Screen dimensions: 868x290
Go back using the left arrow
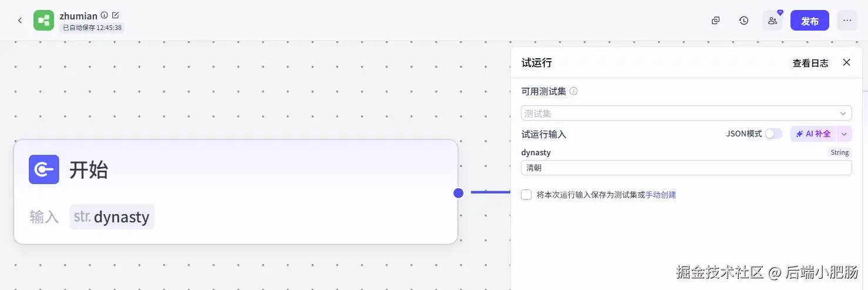click(20, 21)
